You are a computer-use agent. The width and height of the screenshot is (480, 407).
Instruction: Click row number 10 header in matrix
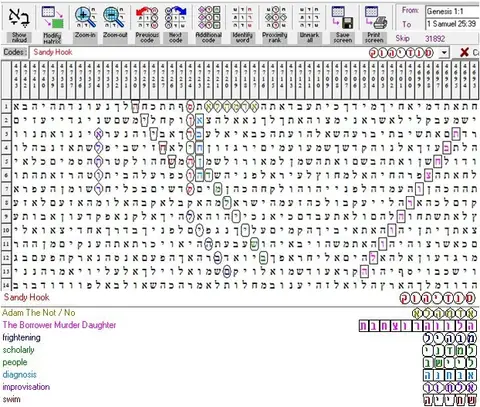coord(6,230)
